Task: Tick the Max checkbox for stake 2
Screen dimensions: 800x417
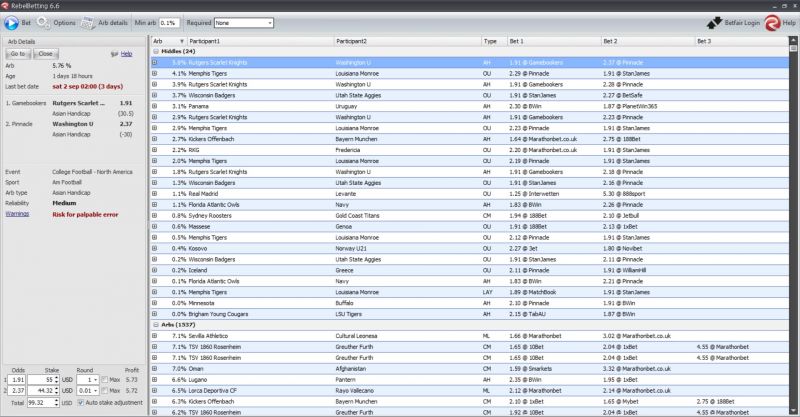Action: [104, 390]
